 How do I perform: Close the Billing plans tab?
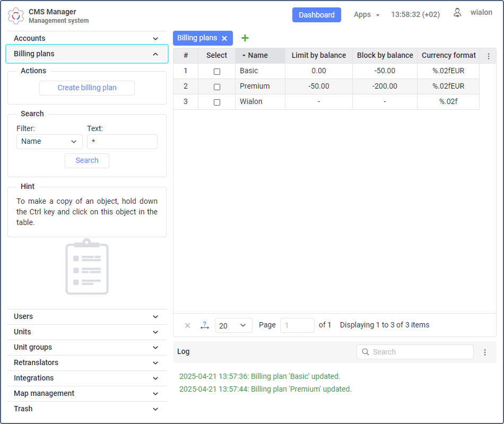click(x=224, y=38)
